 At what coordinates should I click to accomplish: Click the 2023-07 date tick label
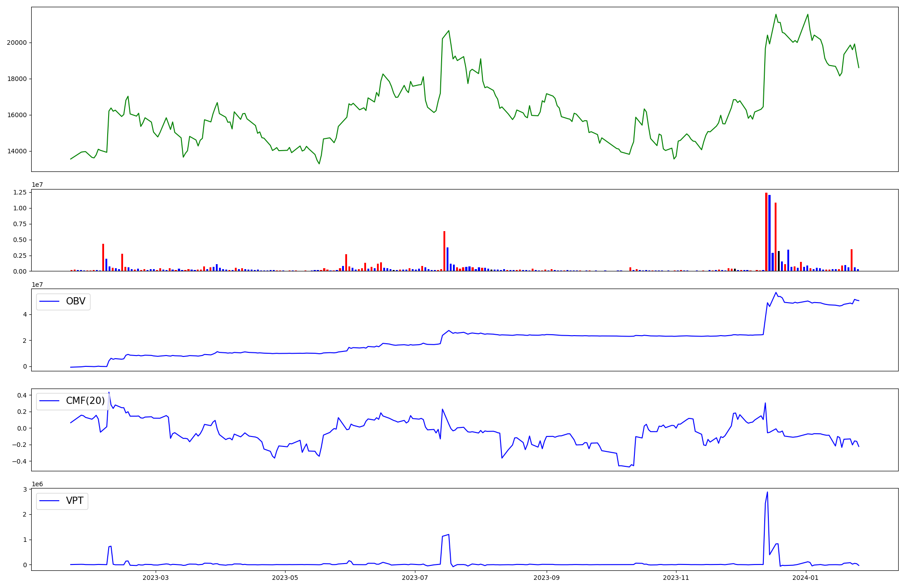[x=415, y=578]
